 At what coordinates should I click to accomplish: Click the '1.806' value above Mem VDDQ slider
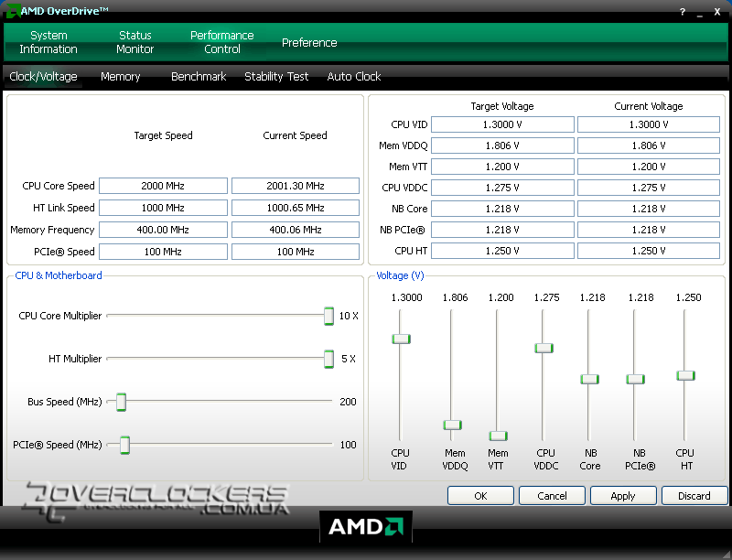point(455,297)
